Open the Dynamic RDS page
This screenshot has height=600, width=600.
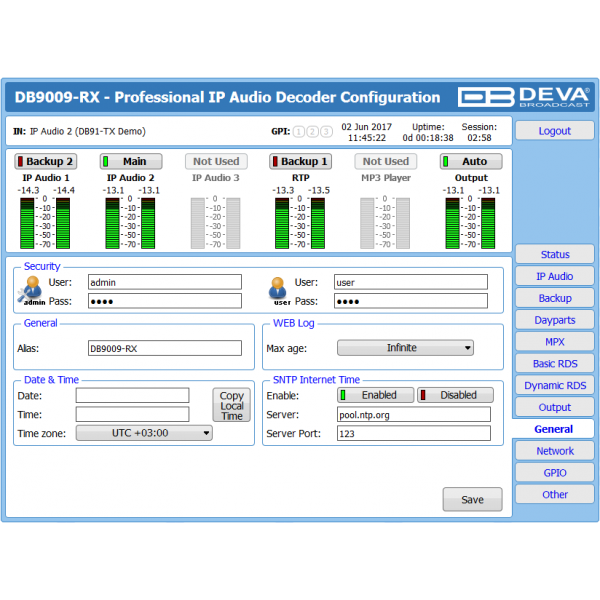(x=555, y=385)
